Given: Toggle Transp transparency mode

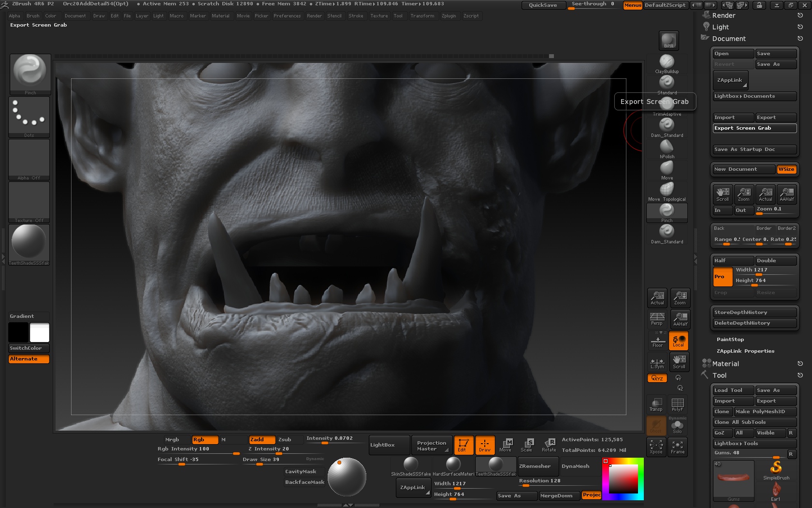Looking at the screenshot, I should [656, 404].
